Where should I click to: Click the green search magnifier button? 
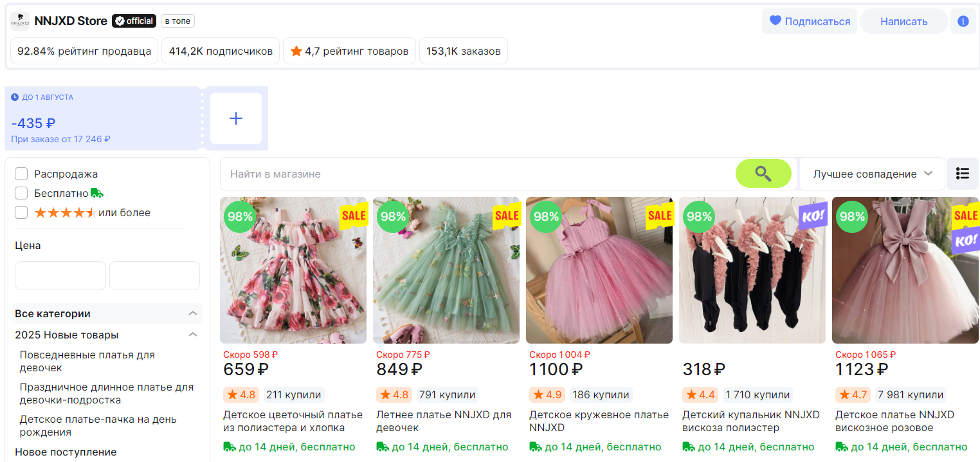coord(763,174)
